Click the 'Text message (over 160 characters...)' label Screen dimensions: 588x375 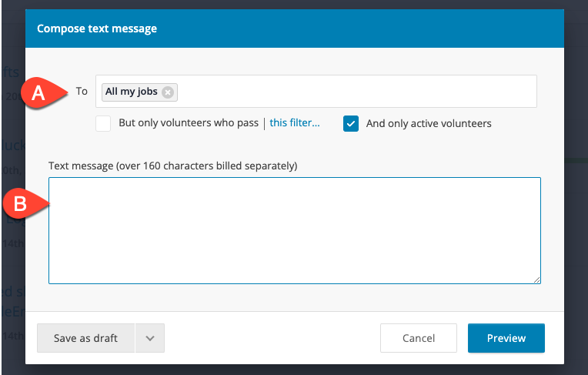click(x=173, y=166)
